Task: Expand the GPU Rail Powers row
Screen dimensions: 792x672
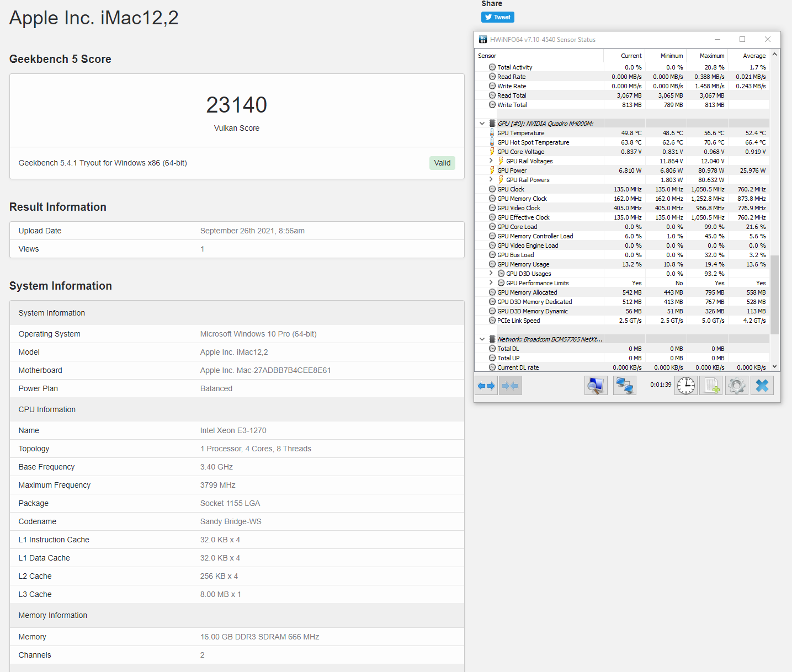Action: [491, 179]
